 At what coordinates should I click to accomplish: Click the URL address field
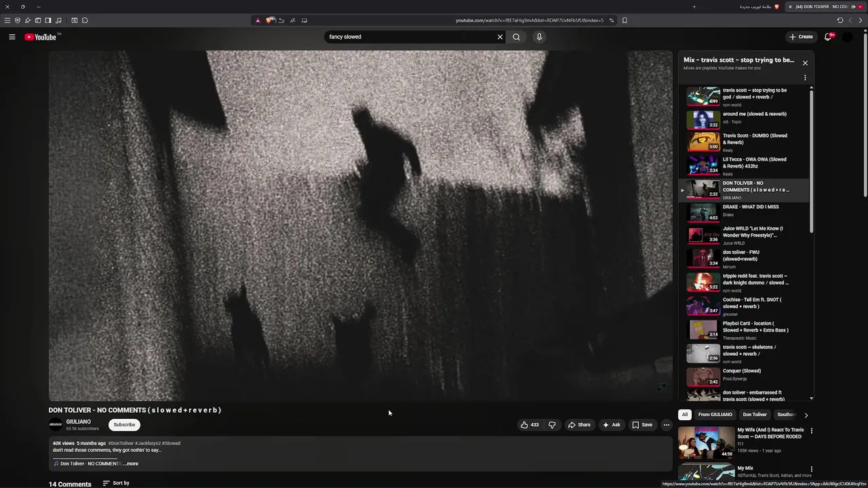(529, 20)
